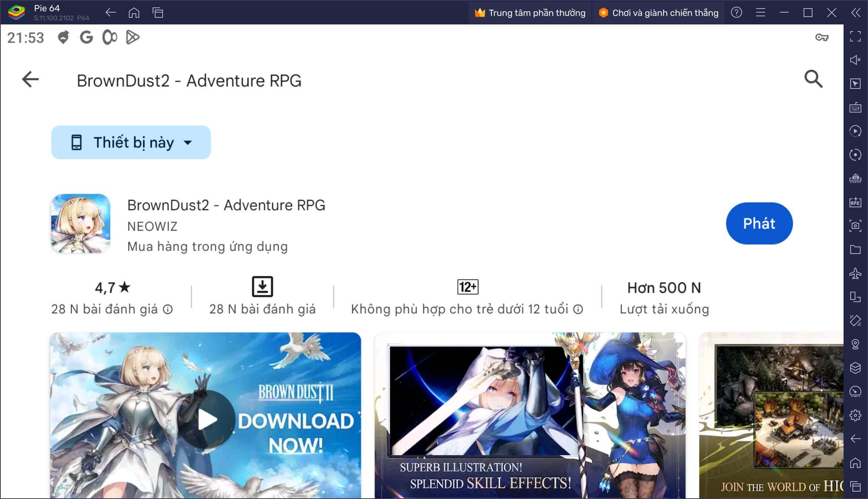Open NEOWIZ developer link
Screen dimensions: 868x499
[x=152, y=226]
